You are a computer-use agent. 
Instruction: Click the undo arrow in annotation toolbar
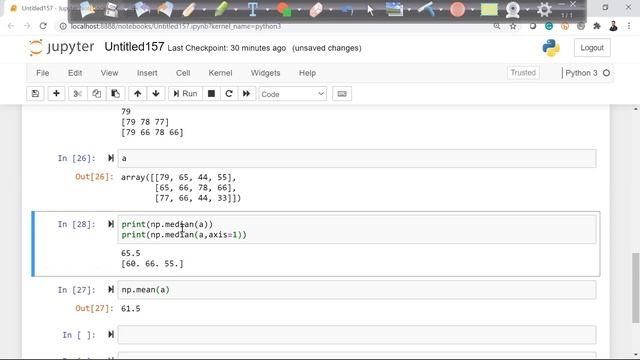point(347,10)
